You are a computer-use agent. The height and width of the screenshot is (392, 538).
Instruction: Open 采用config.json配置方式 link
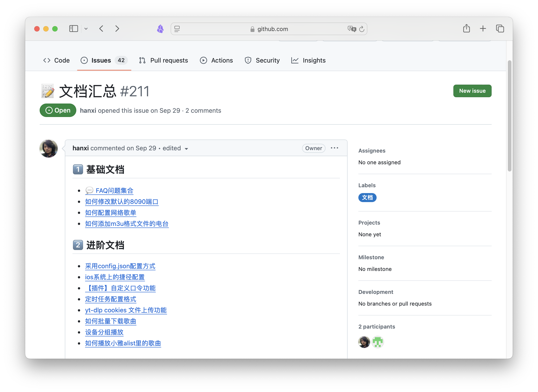[x=120, y=266]
